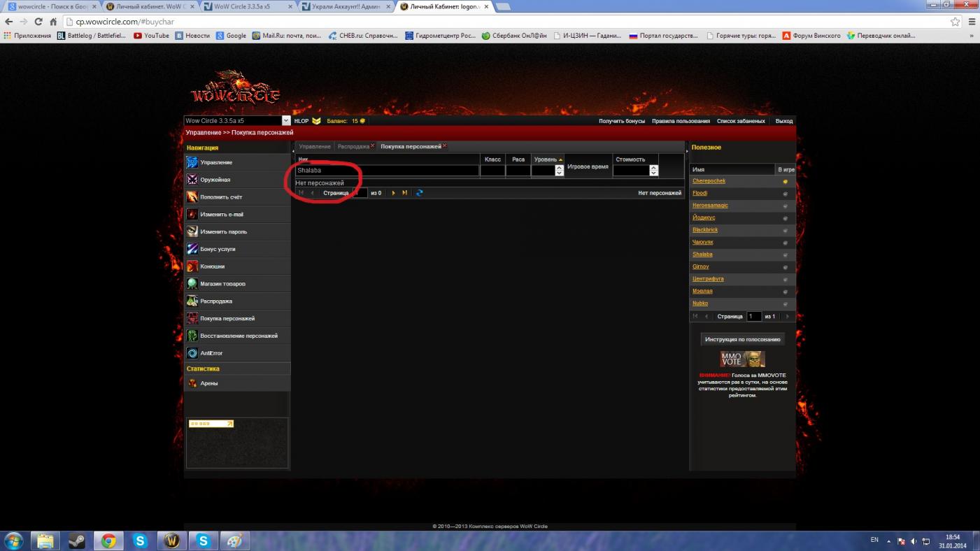Switch to the Управление tab
980x551 pixels.
[x=314, y=147]
